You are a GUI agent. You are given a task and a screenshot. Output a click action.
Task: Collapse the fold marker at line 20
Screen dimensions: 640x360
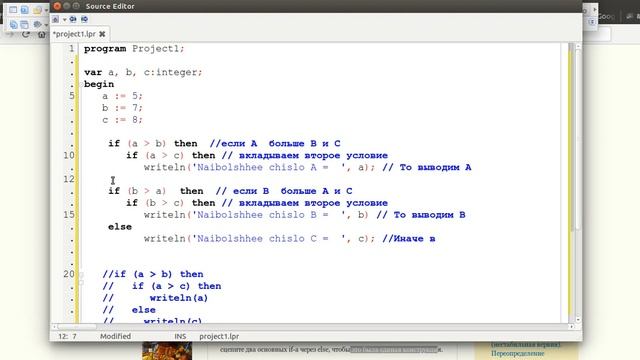[81, 275]
